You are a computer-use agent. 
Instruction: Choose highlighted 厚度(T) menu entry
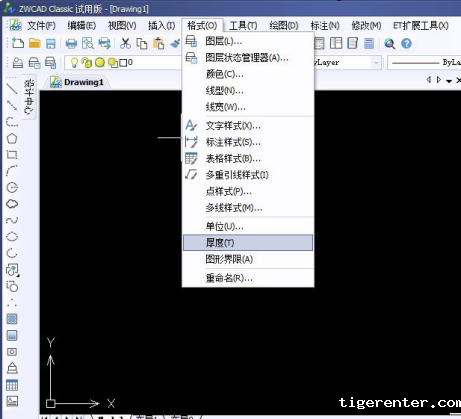click(x=248, y=243)
